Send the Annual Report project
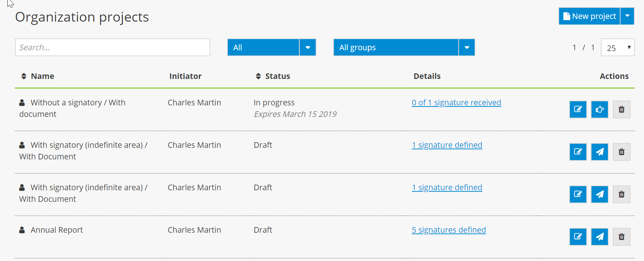The image size is (644, 261). [x=599, y=236]
